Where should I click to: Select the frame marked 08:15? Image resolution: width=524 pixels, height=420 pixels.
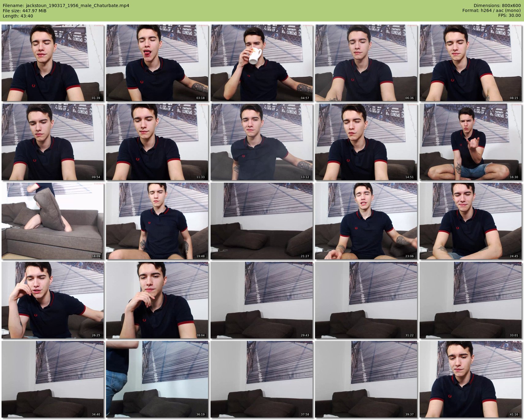click(x=470, y=63)
